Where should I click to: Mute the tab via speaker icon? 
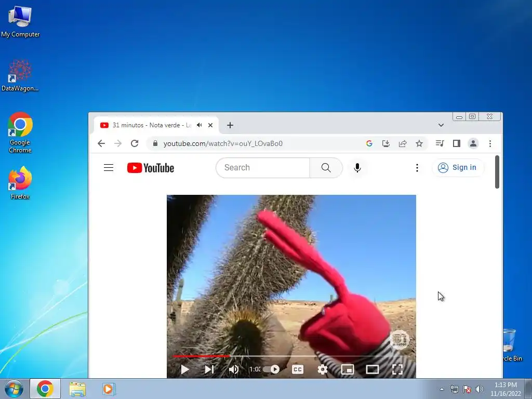tap(199, 125)
